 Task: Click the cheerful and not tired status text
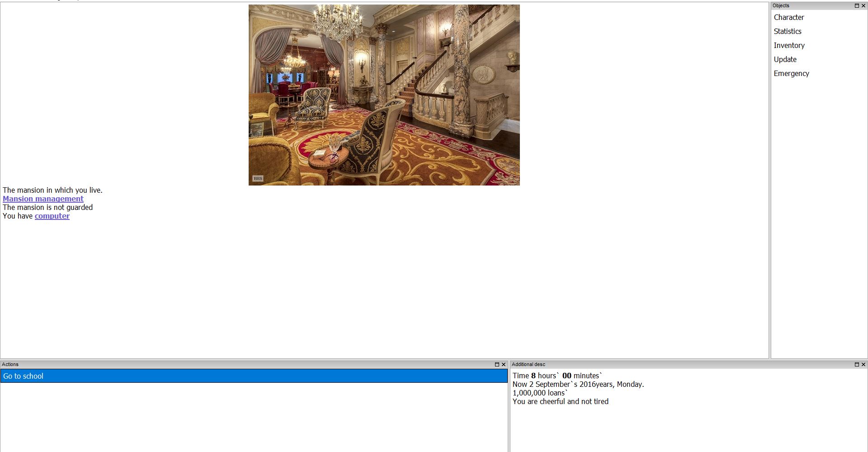coord(560,401)
